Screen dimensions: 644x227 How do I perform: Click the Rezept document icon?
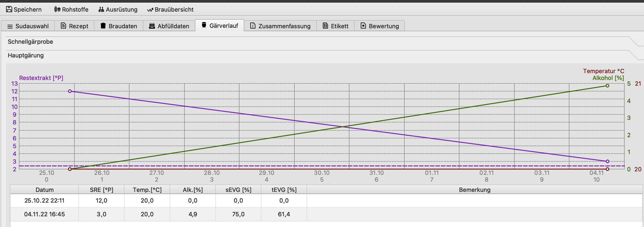point(63,26)
